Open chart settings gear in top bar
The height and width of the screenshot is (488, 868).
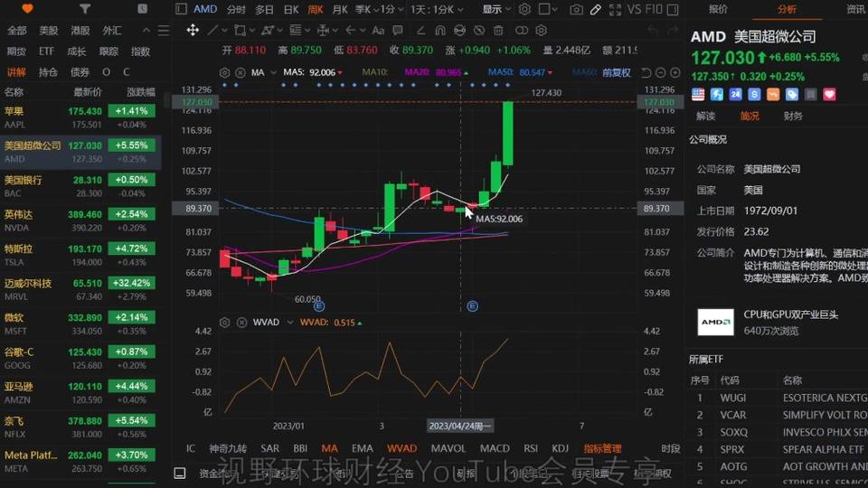tap(524, 9)
